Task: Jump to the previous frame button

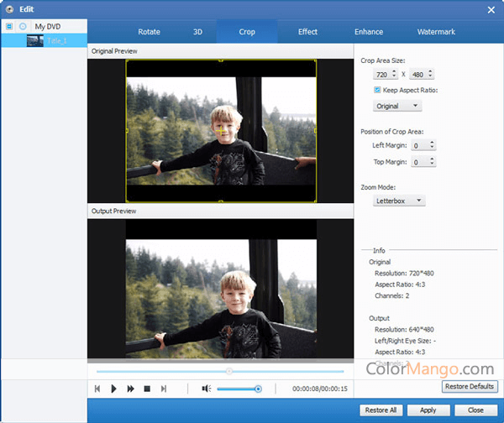Action: click(x=97, y=389)
